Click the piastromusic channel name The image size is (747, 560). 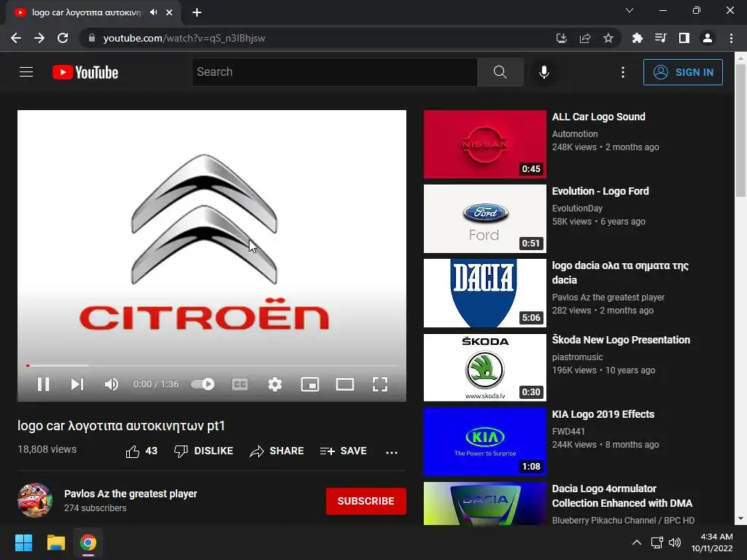tap(578, 357)
